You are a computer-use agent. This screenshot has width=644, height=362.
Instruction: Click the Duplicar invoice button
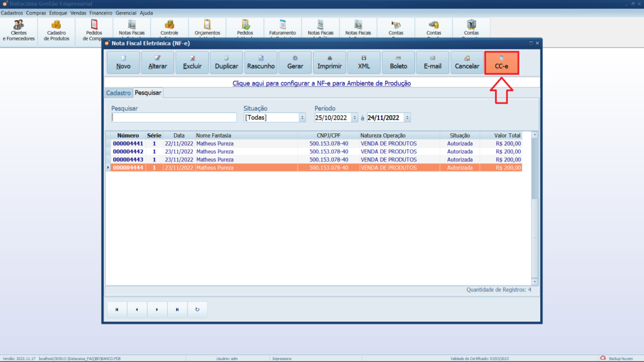tap(226, 63)
